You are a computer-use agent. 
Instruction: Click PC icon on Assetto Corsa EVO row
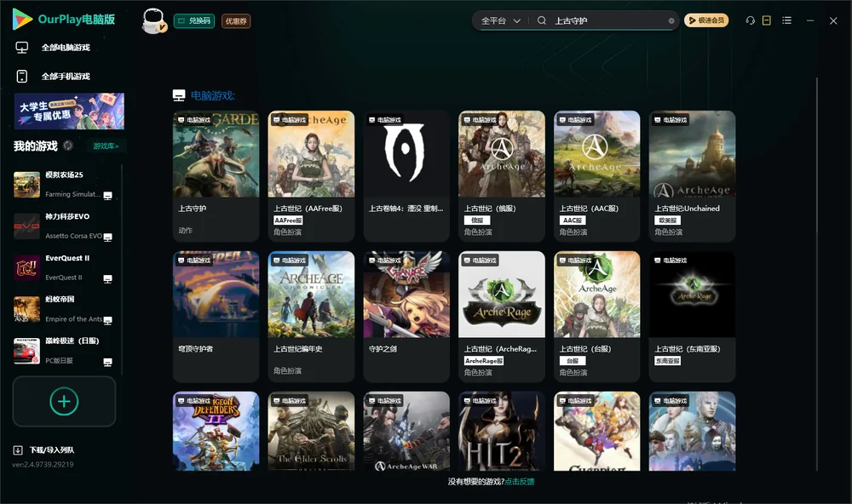click(x=107, y=238)
